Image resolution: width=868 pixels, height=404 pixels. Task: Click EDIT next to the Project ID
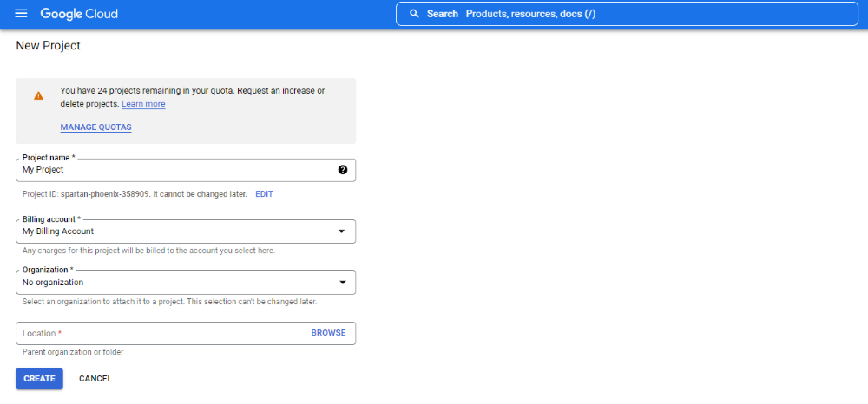click(264, 194)
